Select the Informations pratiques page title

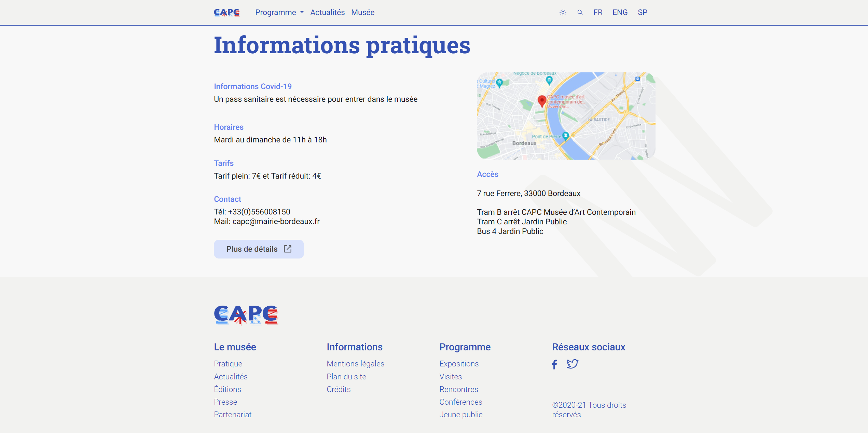pos(342,45)
